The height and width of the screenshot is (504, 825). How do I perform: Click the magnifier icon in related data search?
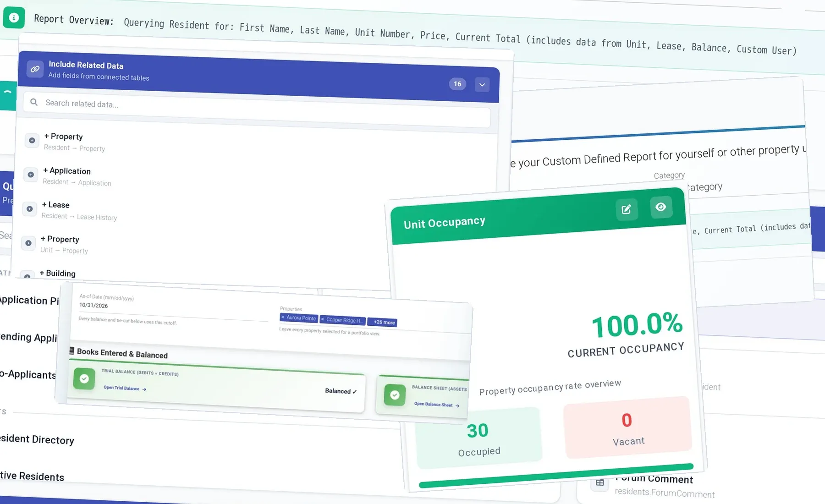(x=34, y=102)
